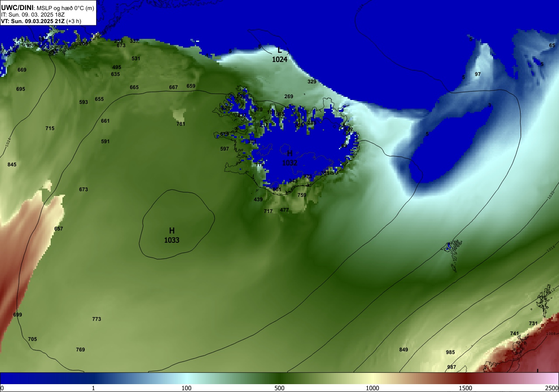559x392 pixels.
Task: Click the 987 height value
Action: pos(452,367)
